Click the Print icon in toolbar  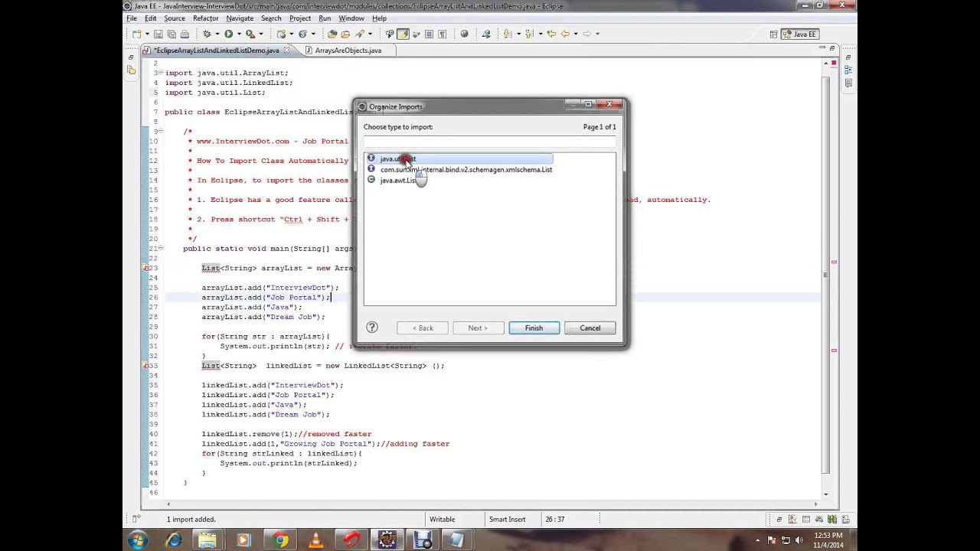pos(184,34)
